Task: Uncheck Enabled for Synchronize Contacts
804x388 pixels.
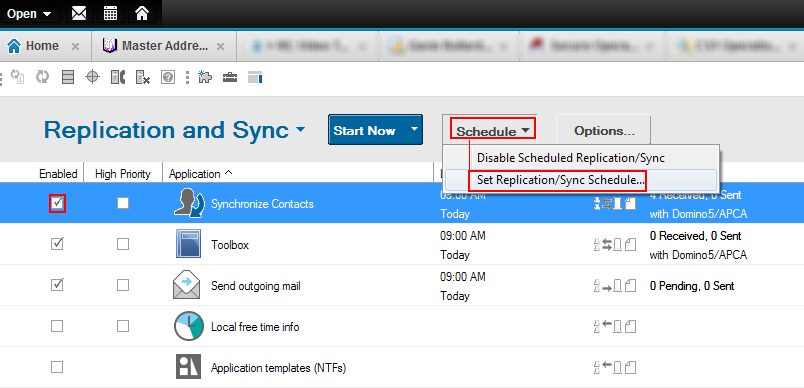Action: pos(57,203)
